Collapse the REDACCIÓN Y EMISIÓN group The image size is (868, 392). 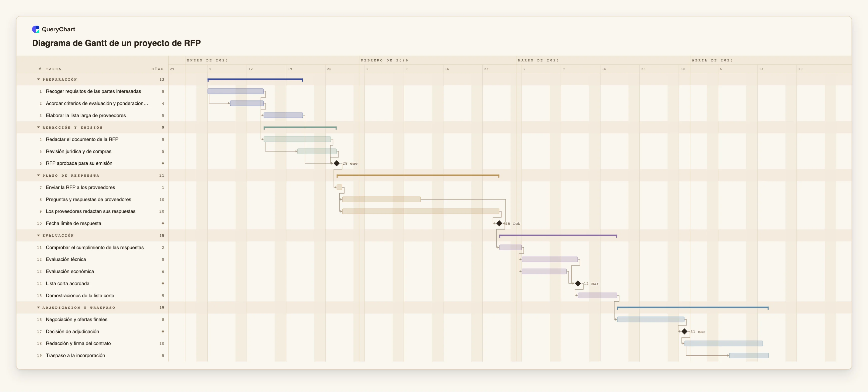click(38, 128)
